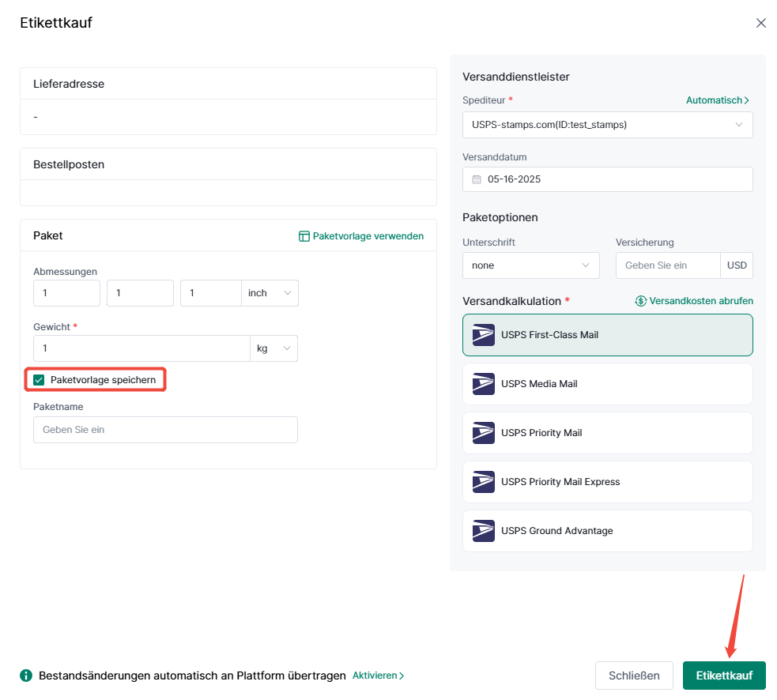Open the Spediteur carrier dropdown
This screenshot has height=700, width=777.
coord(607,125)
